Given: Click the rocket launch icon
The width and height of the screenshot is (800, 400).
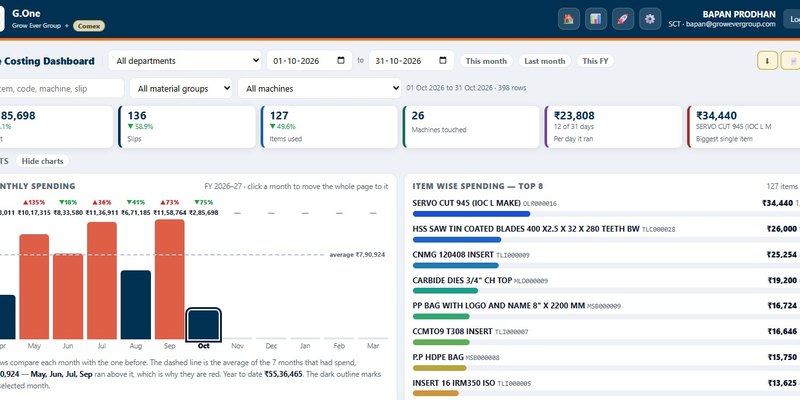Looking at the screenshot, I should pos(622,19).
